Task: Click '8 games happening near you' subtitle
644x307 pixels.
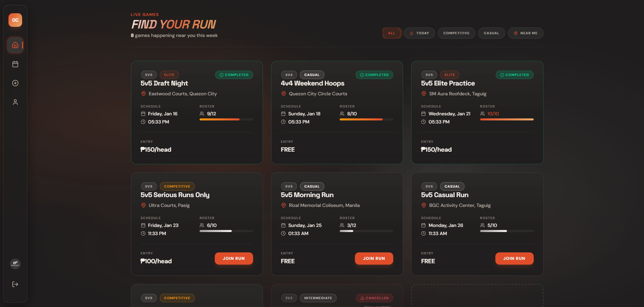Action: 174,35
